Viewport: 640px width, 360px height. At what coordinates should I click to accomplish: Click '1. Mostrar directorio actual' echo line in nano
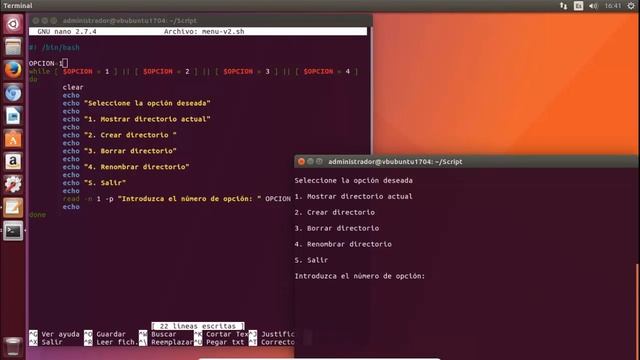(136, 119)
